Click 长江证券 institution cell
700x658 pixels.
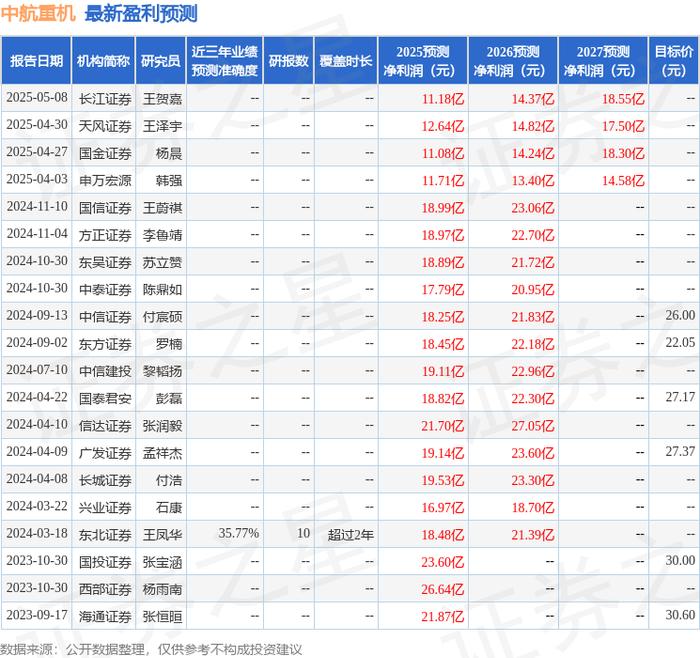[105, 99]
